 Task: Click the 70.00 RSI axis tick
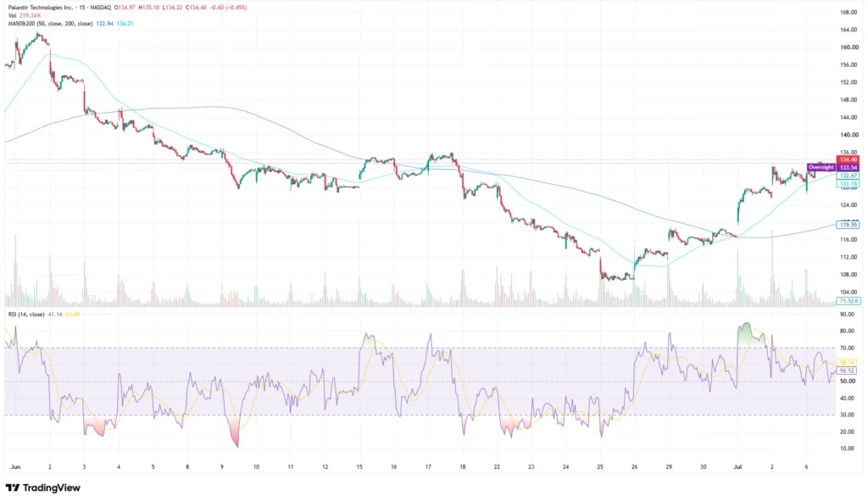coord(847,348)
